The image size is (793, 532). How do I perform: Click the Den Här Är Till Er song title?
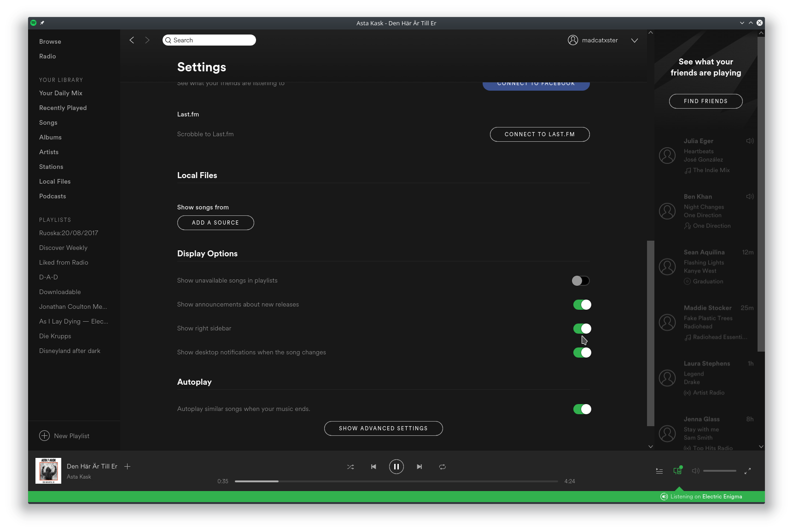pos(92,466)
